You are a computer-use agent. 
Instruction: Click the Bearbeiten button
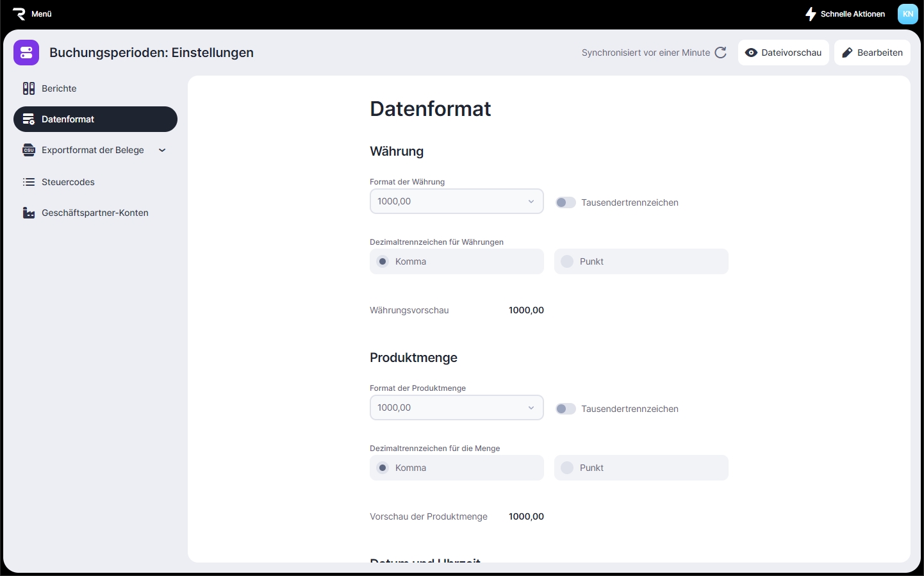(x=872, y=53)
